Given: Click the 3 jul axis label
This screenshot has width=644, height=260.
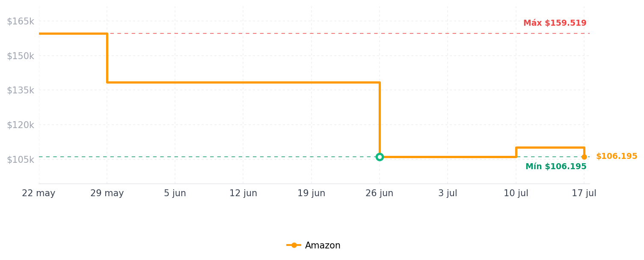Looking at the screenshot, I should click(x=448, y=194).
